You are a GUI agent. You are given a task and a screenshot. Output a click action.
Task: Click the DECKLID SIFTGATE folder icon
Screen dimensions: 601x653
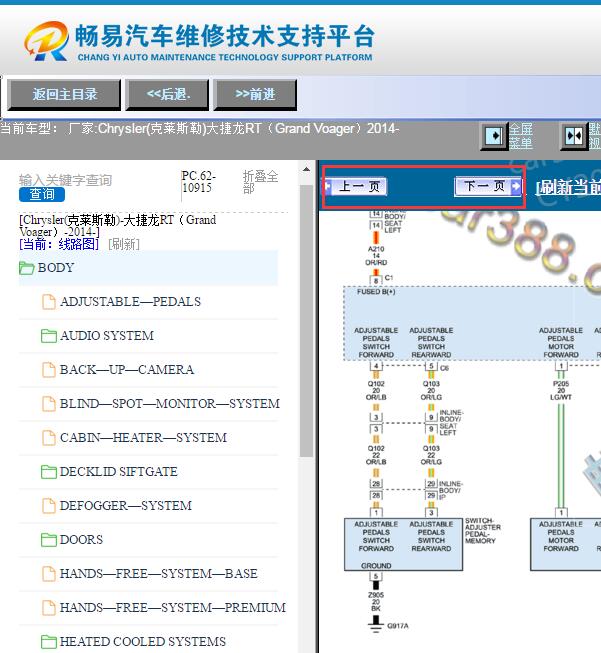49,472
